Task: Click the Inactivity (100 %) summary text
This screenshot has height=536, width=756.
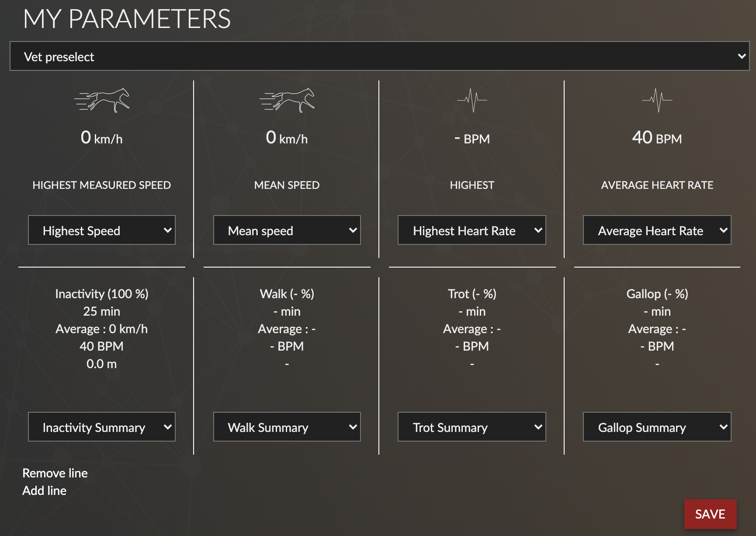Action: pos(101,294)
